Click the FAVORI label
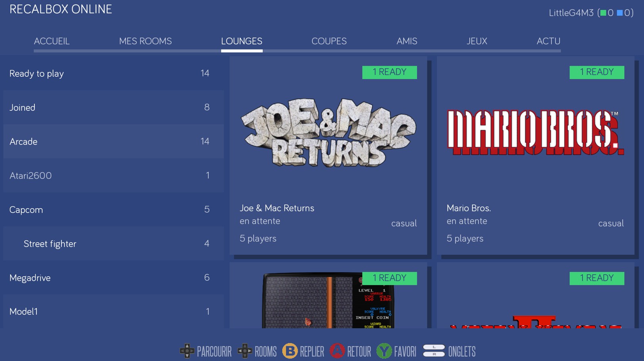 click(x=405, y=351)
